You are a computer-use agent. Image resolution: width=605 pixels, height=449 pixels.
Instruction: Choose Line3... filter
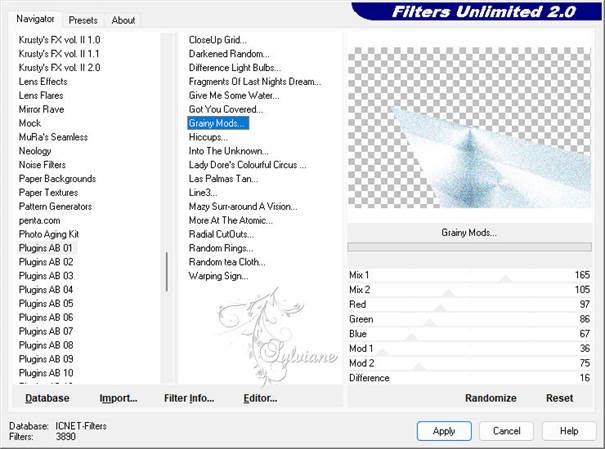(x=203, y=192)
